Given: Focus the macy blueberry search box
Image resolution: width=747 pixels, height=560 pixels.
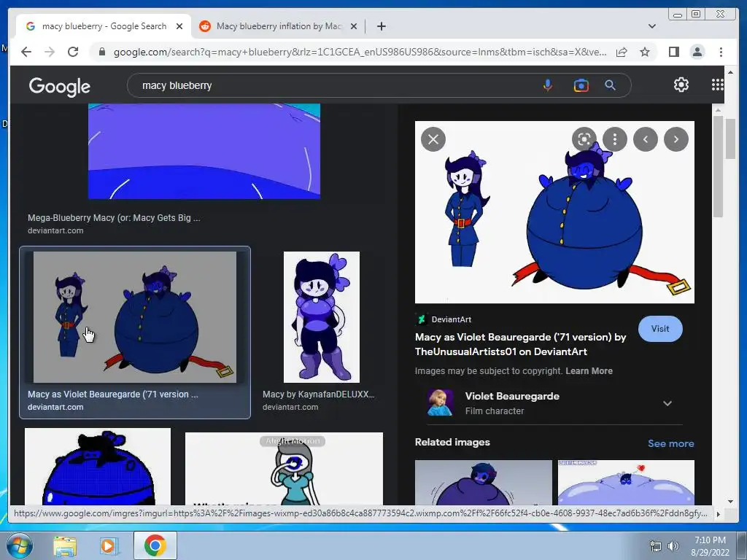Looking at the screenshot, I should [x=333, y=85].
